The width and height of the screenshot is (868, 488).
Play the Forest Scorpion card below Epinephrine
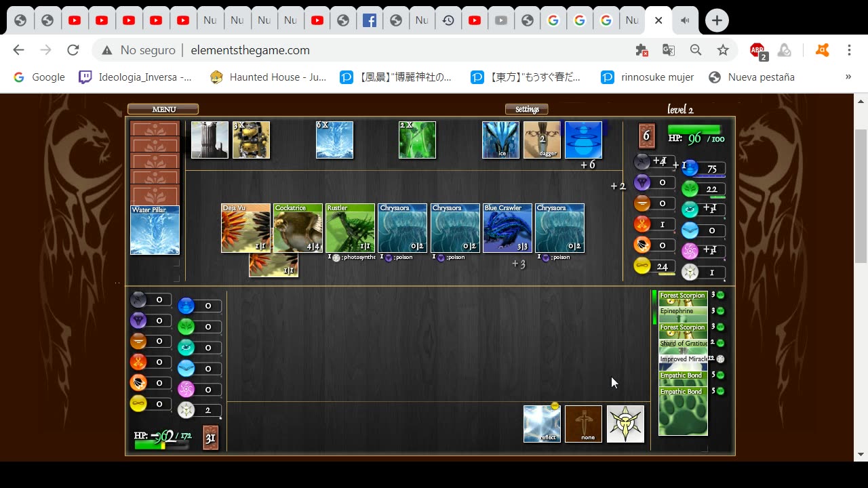(683, 331)
